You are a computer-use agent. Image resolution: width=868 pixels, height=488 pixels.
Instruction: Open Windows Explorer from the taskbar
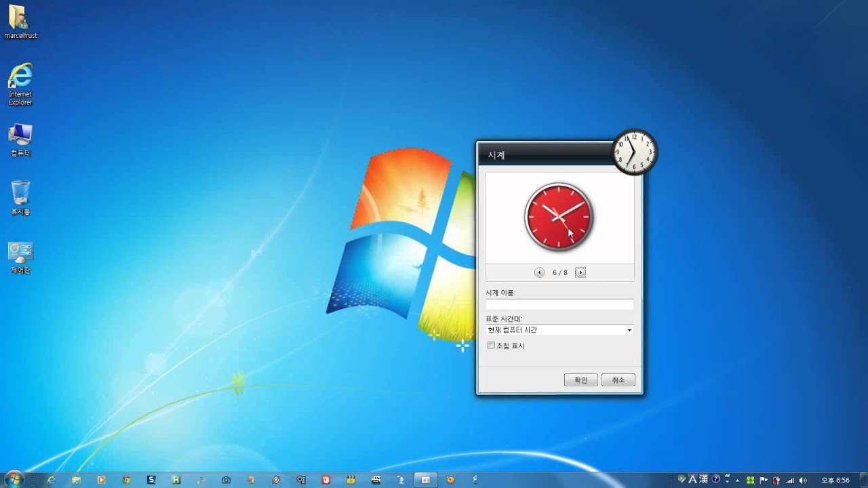(76, 480)
